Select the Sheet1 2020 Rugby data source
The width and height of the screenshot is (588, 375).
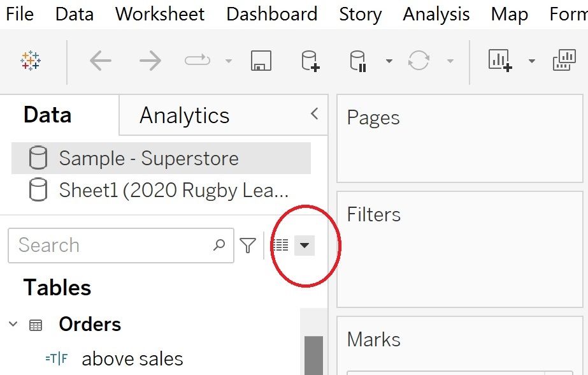[x=174, y=190]
